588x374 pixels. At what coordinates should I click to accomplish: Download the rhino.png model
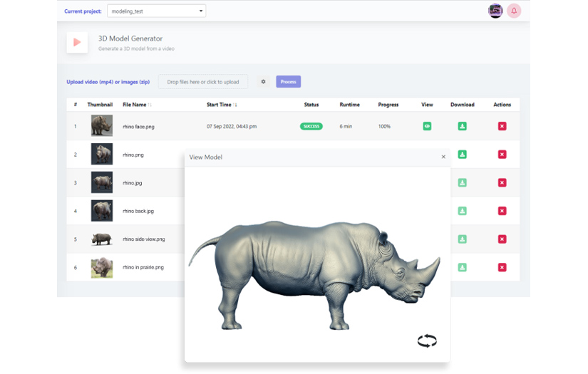click(x=462, y=155)
